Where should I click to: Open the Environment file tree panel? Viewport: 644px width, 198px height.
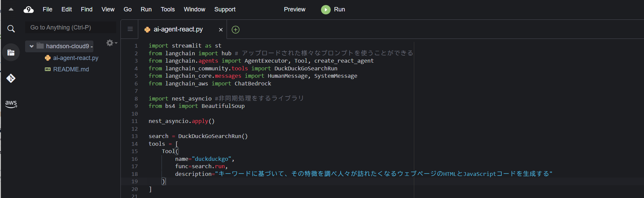click(11, 53)
